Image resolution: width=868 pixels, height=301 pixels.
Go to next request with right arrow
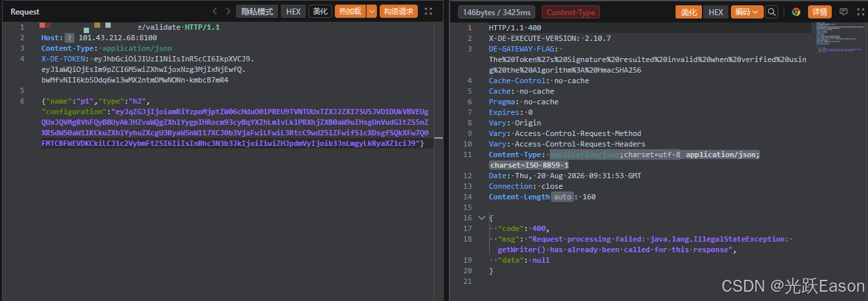pos(228,12)
